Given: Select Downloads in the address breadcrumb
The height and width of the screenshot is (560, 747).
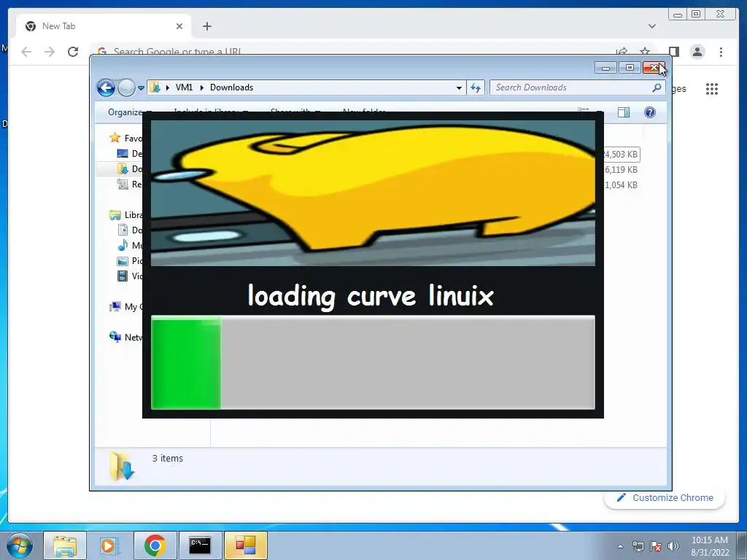Looking at the screenshot, I should 231,87.
